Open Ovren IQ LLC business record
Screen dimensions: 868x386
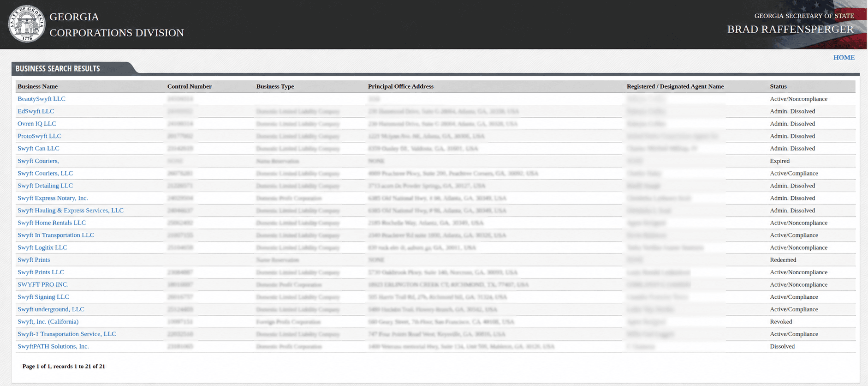(x=37, y=124)
